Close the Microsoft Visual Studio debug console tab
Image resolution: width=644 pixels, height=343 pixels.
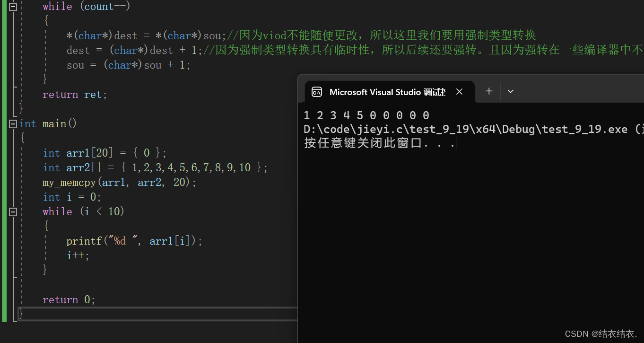click(459, 92)
